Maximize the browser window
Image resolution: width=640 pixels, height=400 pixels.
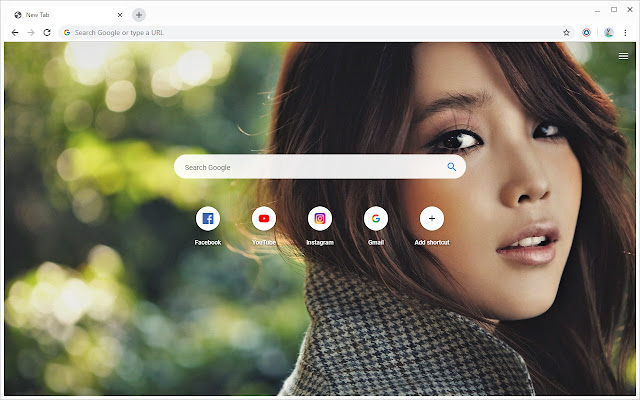click(614, 9)
